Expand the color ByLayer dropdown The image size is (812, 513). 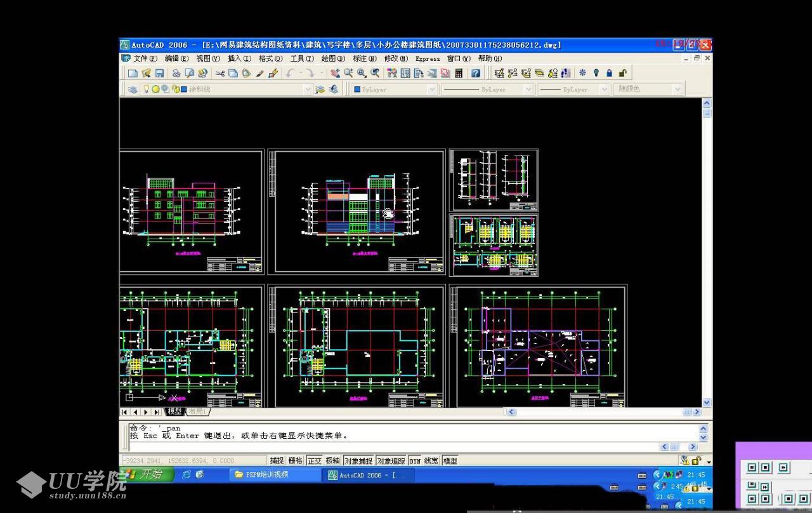pyautogui.click(x=432, y=90)
